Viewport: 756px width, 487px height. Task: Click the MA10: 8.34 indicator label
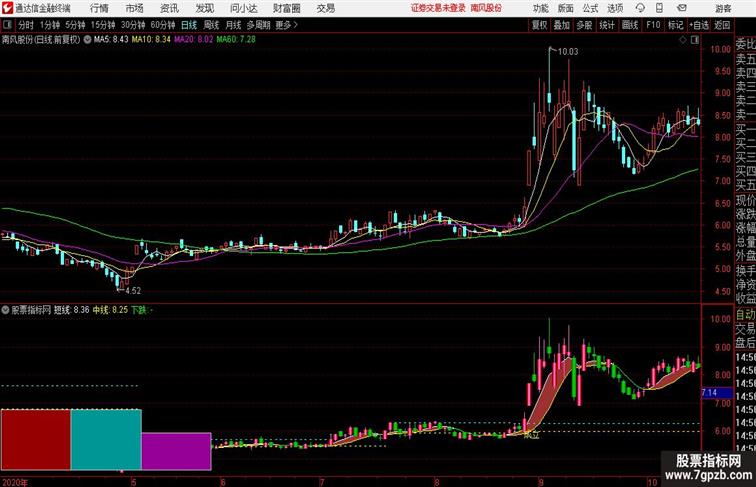click(151, 40)
